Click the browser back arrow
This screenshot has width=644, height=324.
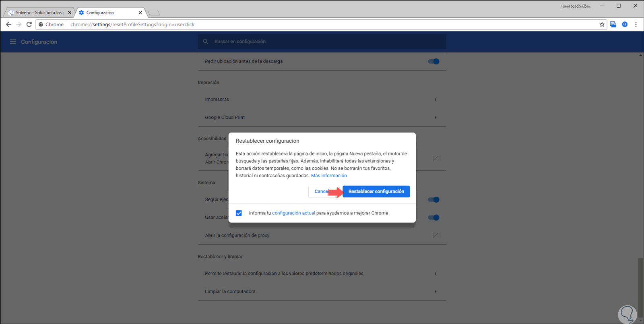pyautogui.click(x=8, y=25)
